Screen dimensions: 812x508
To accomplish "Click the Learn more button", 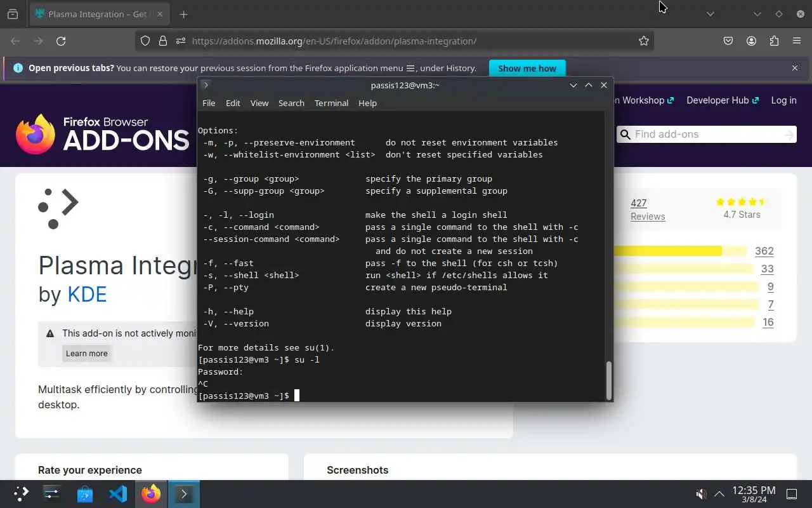I will [x=87, y=354].
